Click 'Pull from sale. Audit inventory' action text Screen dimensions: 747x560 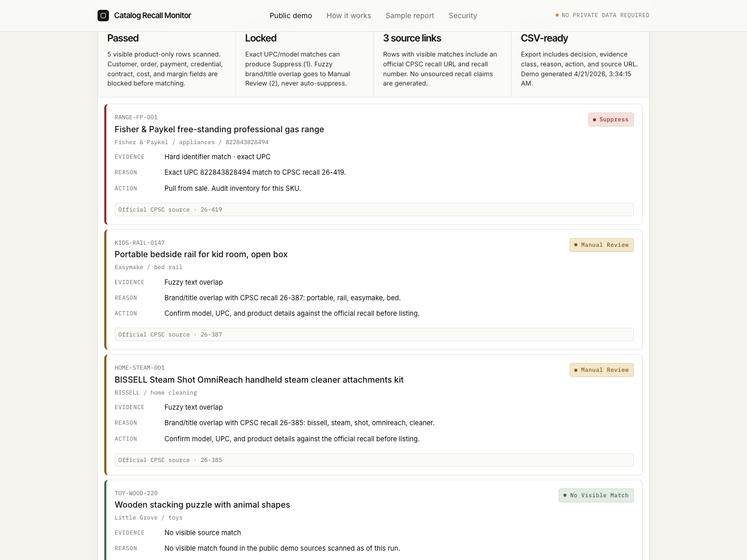(232, 189)
